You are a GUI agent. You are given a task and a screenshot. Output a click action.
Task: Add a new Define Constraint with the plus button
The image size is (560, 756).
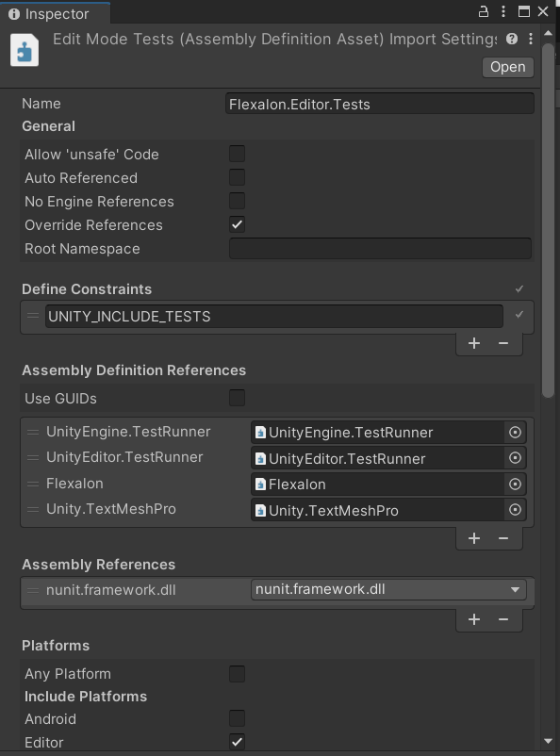point(474,343)
